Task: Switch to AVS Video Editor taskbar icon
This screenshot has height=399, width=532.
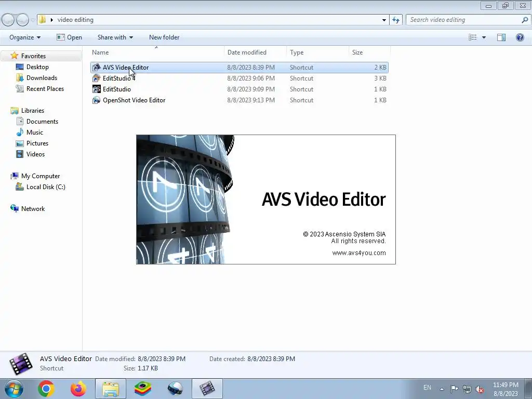Action: (207, 389)
